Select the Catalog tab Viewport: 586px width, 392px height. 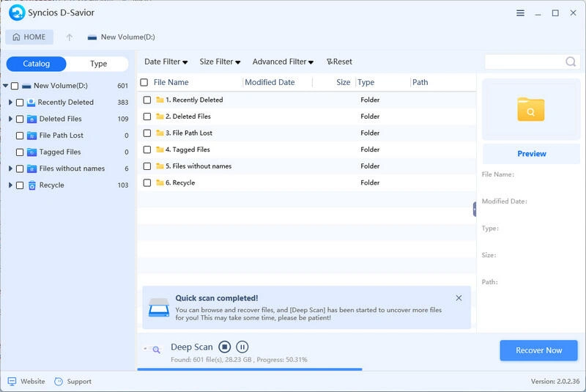[36, 64]
